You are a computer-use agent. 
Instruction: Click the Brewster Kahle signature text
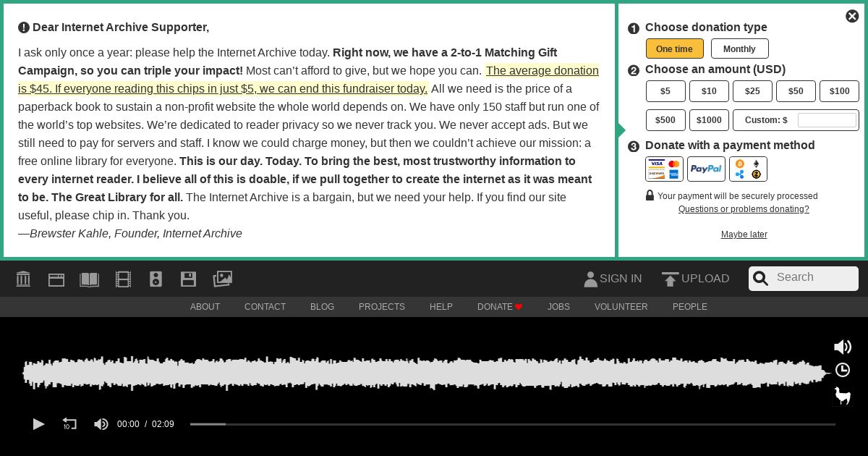[x=130, y=233]
